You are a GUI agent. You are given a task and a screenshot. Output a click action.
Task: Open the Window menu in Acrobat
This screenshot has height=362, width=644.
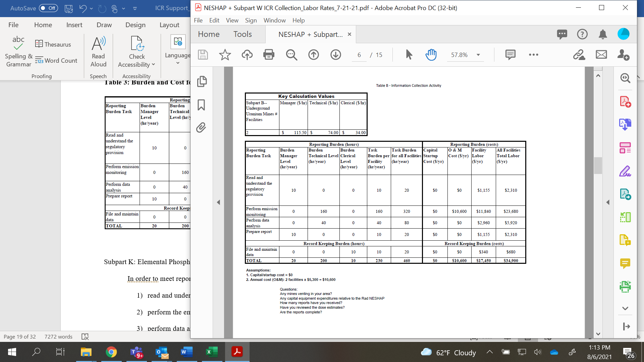tap(274, 20)
